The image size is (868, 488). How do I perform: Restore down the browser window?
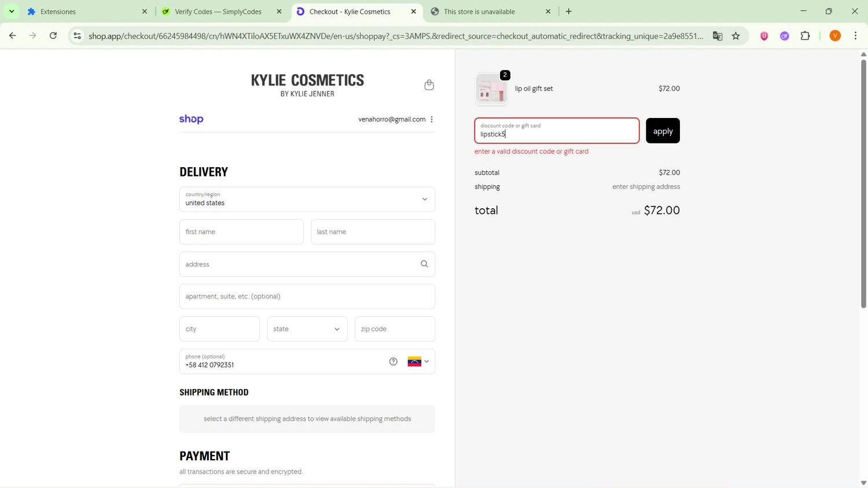click(829, 12)
